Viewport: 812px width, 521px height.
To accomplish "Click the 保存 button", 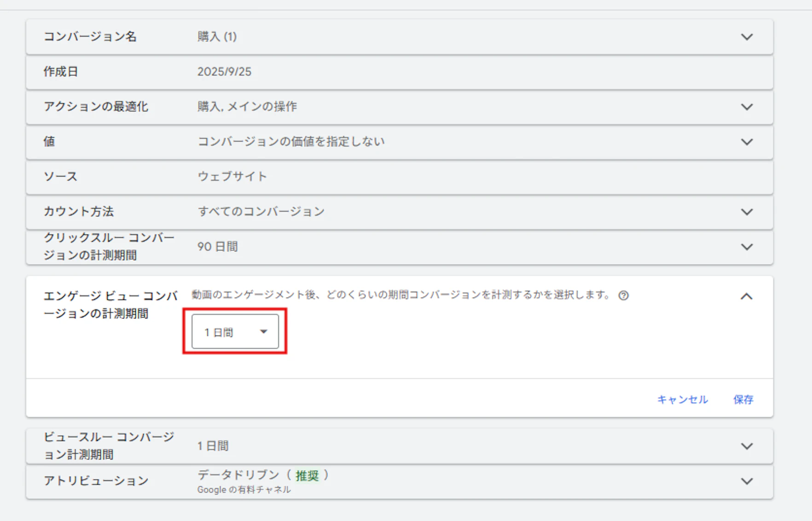I will pyautogui.click(x=743, y=399).
